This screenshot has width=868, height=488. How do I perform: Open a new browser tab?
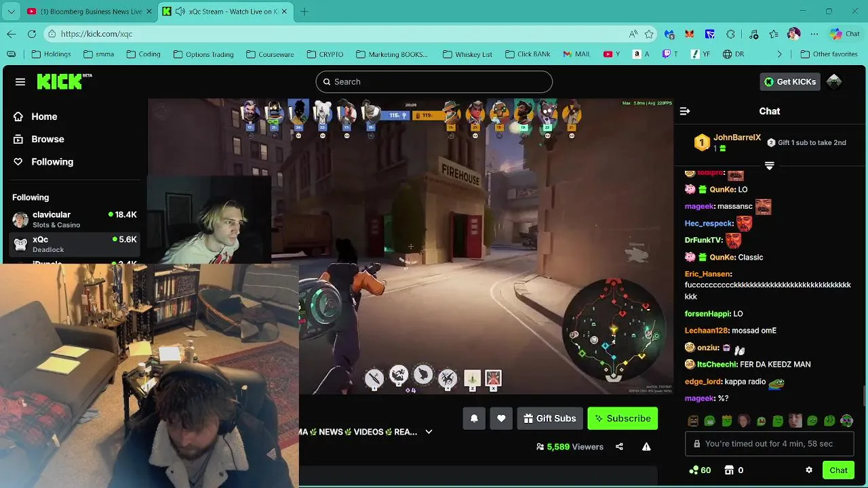pos(304,12)
